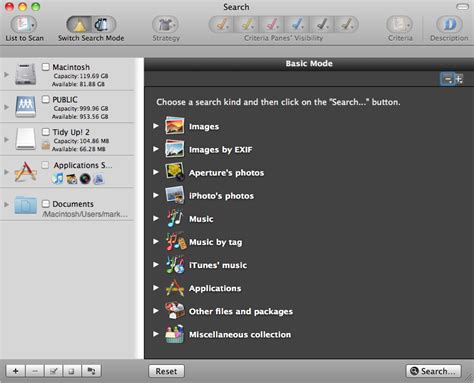Expand the Images search kind

pos(156,126)
